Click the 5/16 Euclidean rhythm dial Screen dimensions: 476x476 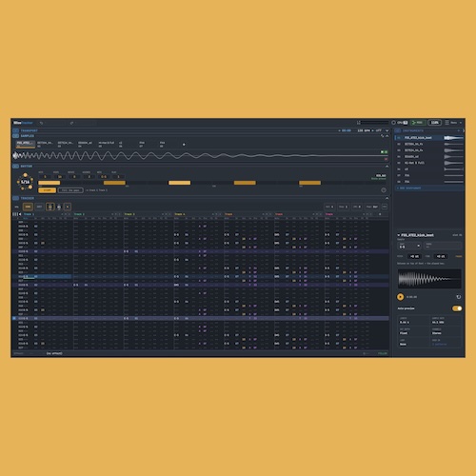coord(25,182)
